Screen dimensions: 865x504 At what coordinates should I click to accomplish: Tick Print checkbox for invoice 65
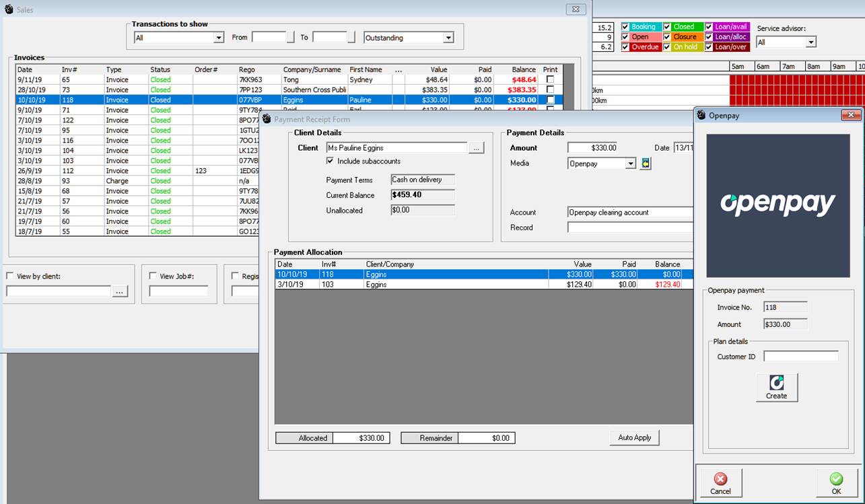coord(550,79)
